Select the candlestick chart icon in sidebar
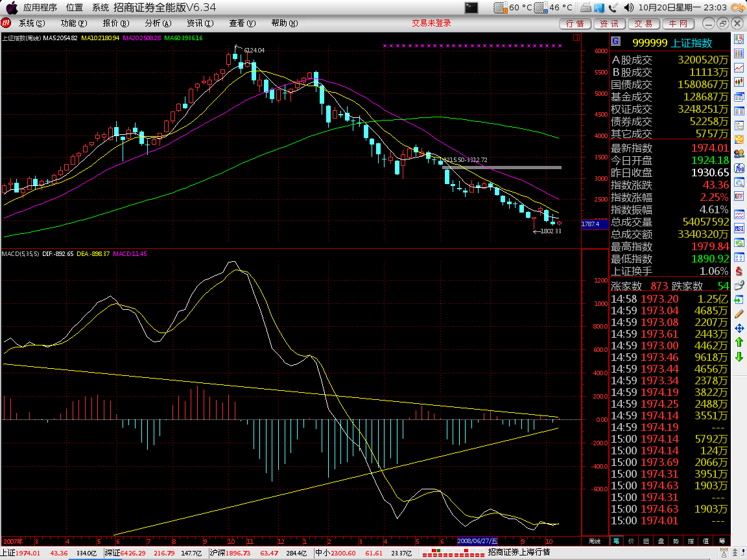Image resolution: width=747 pixels, height=560 pixels. pyautogui.click(x=739, y=82)
